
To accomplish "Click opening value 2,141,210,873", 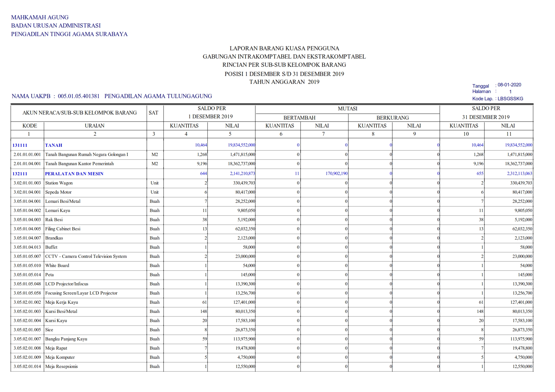I will pos(243,174).
